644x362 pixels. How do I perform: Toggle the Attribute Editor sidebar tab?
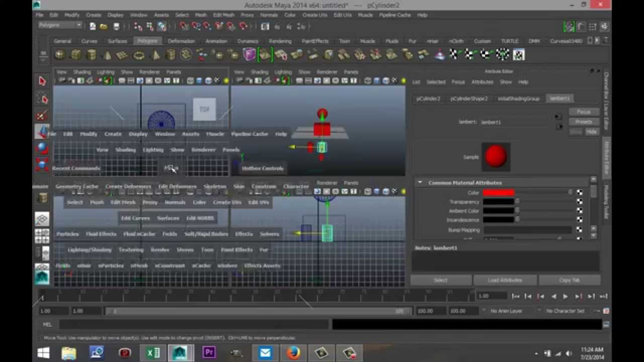[606, 157]
